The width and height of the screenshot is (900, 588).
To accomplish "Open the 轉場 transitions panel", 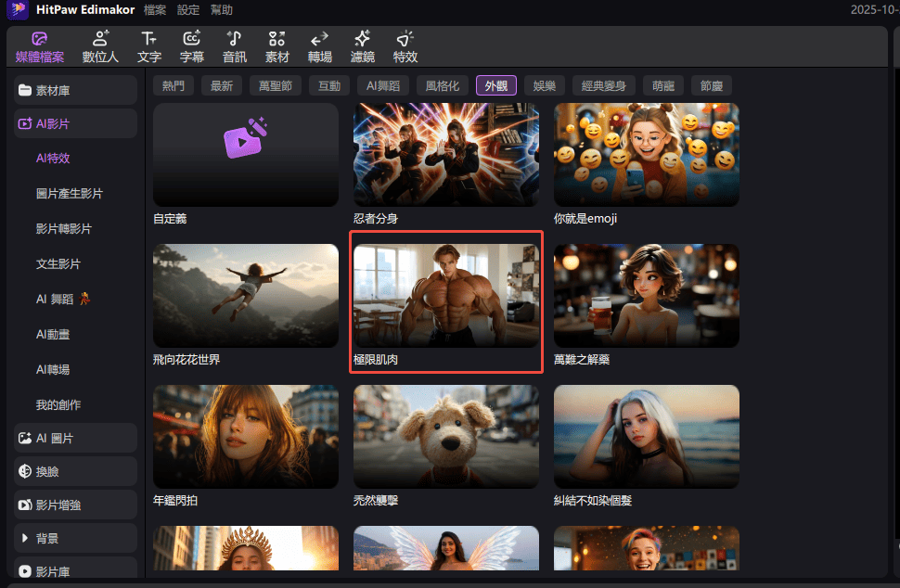I will click(x=319, y=45).
